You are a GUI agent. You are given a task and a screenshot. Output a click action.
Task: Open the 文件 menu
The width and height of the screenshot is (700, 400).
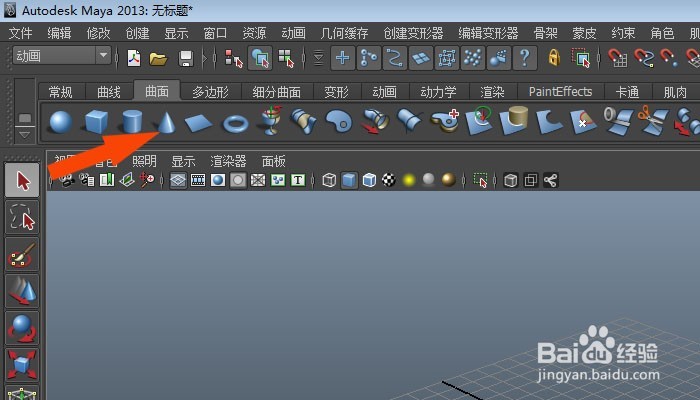click(21, 33)
